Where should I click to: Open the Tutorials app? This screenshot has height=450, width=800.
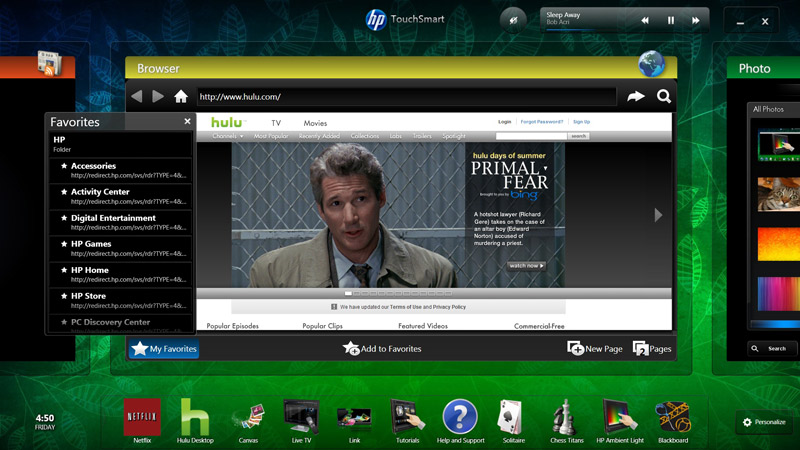tap(407, 421)
